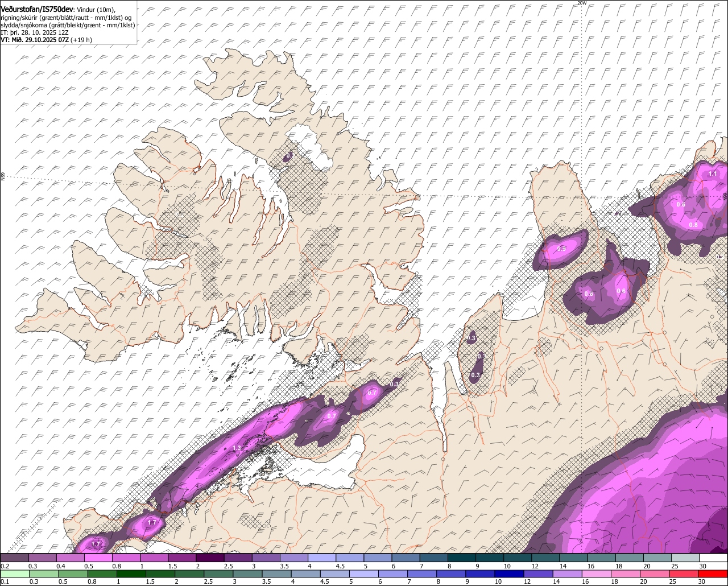Click the 1.3 precipitation value on the map

point(237,448)
